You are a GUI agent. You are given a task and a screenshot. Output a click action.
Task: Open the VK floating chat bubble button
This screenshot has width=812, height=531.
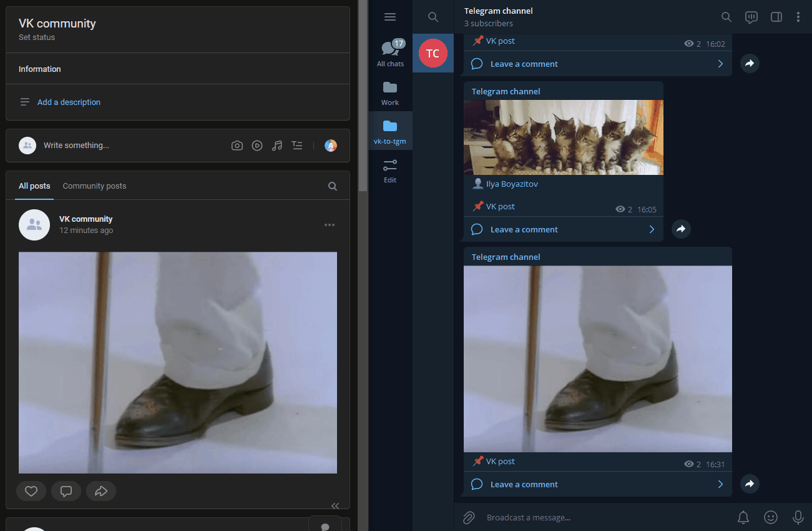[x=325, y=525]
